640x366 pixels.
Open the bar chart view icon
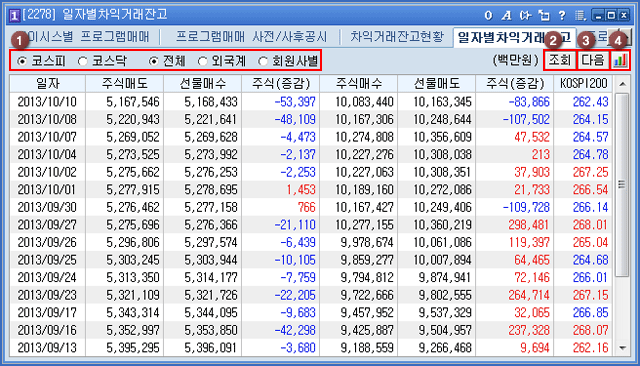(x=620, y=61)
